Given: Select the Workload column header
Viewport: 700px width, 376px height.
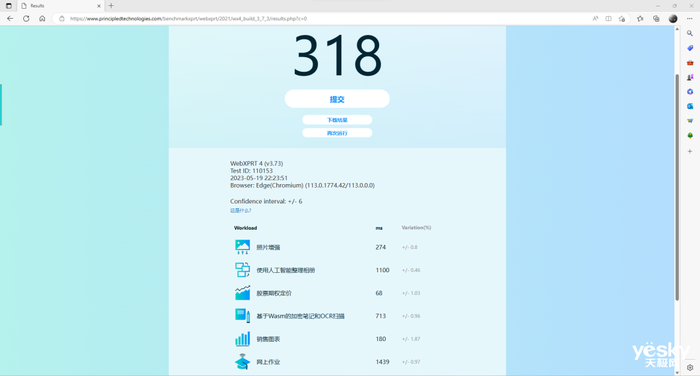Looking at the screenshot, I should pyautogui.click(x=246, y=228).
